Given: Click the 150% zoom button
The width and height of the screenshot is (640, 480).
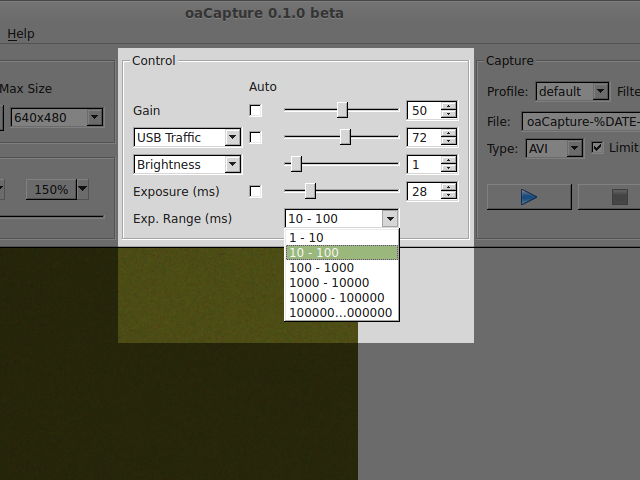Looking at the screenshot, I should tap(51, 189).
